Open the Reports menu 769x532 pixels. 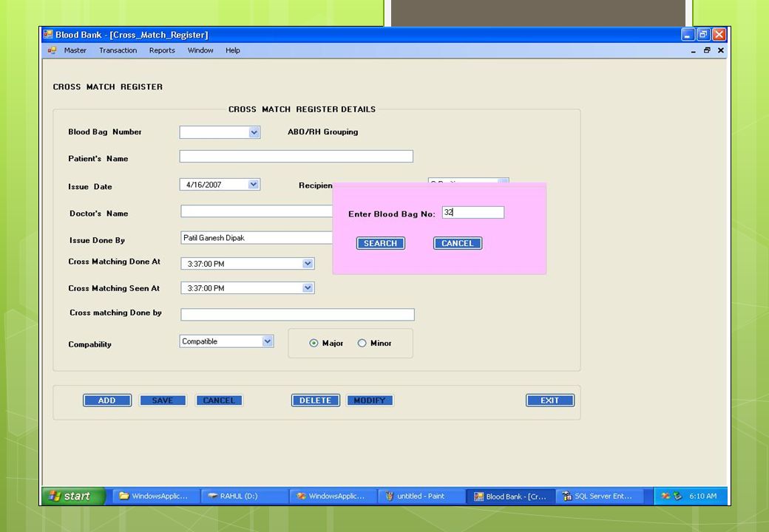pos(162,50)
